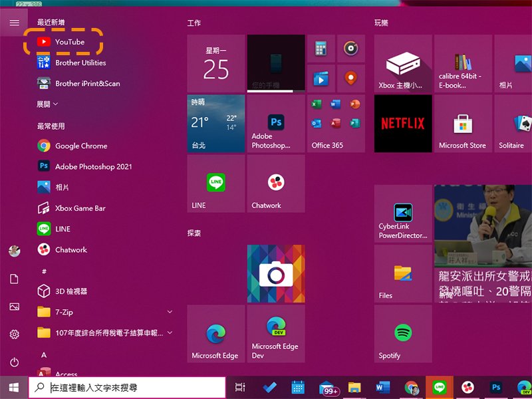The width and height of the screenshot is (532, 399).
Task: Open Settings gear in the left rail
Action: pyautogui.click(x=14, y=334)
